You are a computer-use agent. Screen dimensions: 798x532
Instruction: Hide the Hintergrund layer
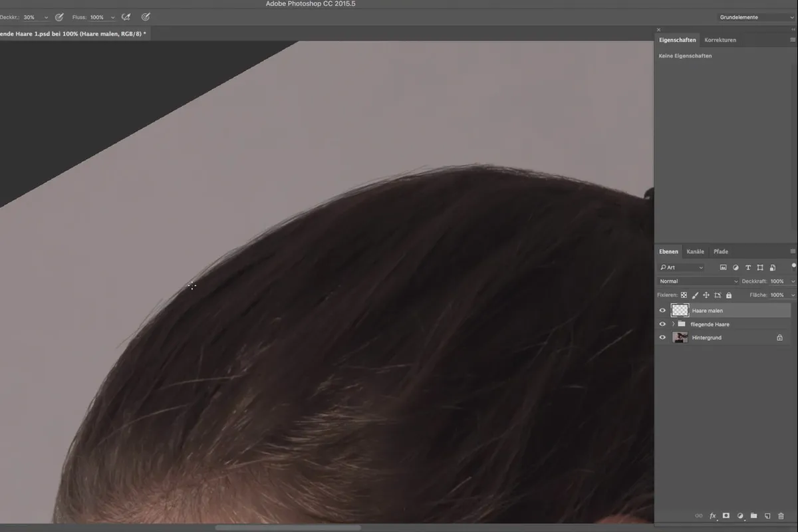pyautogui.click(x=662, y=338)
